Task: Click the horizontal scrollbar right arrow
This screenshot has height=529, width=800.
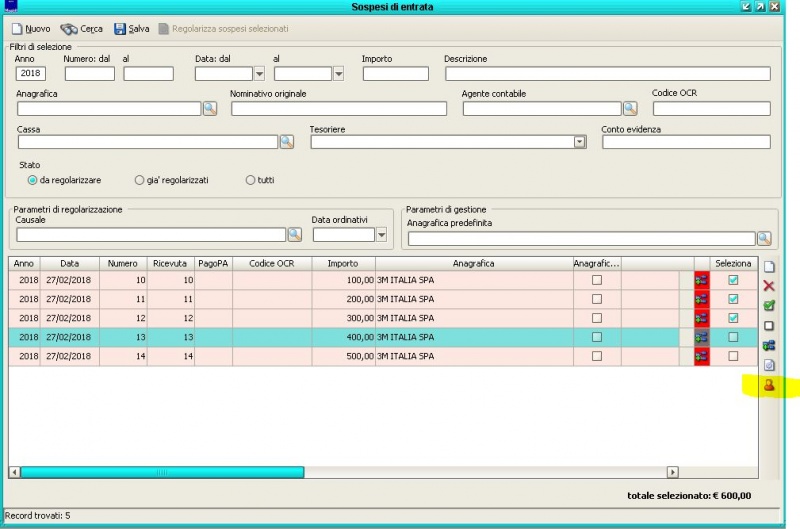Action: coord(673,471)
